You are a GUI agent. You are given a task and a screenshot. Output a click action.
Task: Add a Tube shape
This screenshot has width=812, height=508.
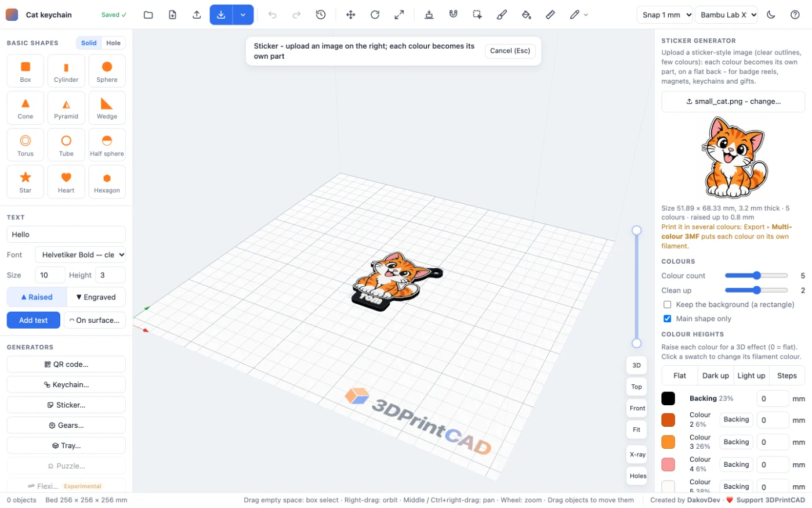click(x=66, y=145)
